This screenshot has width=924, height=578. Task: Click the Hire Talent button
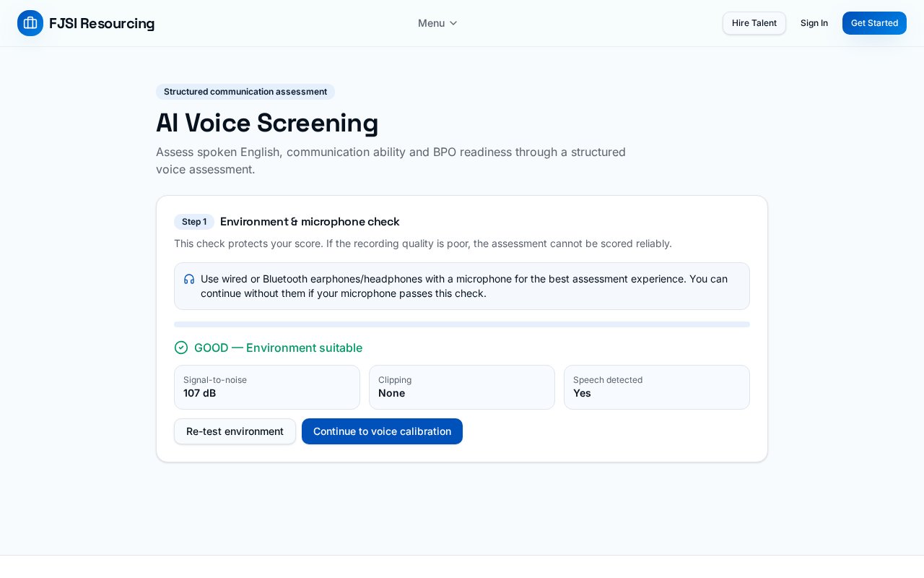[x=754, y=23]
